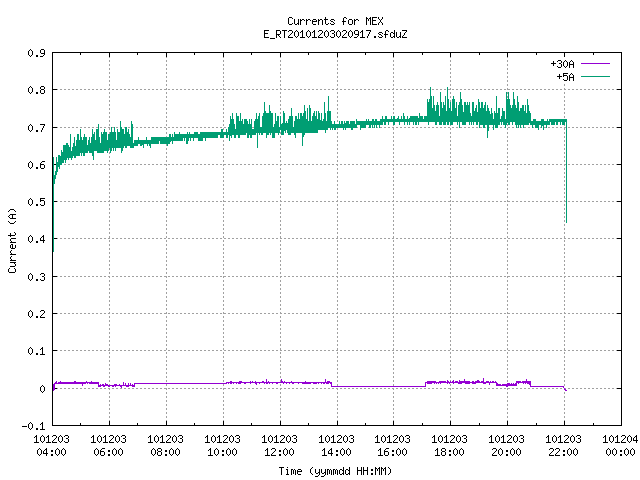The width and height of the screenshot is (640, 480).
Task: Click x-axis tick label 101203 08:00
Action: (x=165, y=445)
